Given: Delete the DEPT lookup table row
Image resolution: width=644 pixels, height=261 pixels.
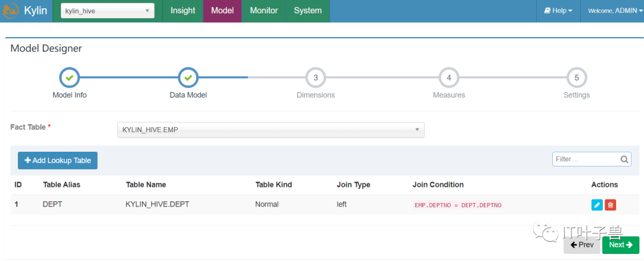Looking at the screenshot, I should coord(611,205).
